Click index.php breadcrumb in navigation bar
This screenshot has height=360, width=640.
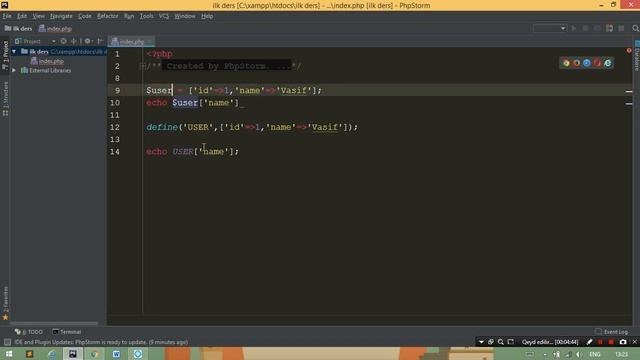click(x=55, y=29)
